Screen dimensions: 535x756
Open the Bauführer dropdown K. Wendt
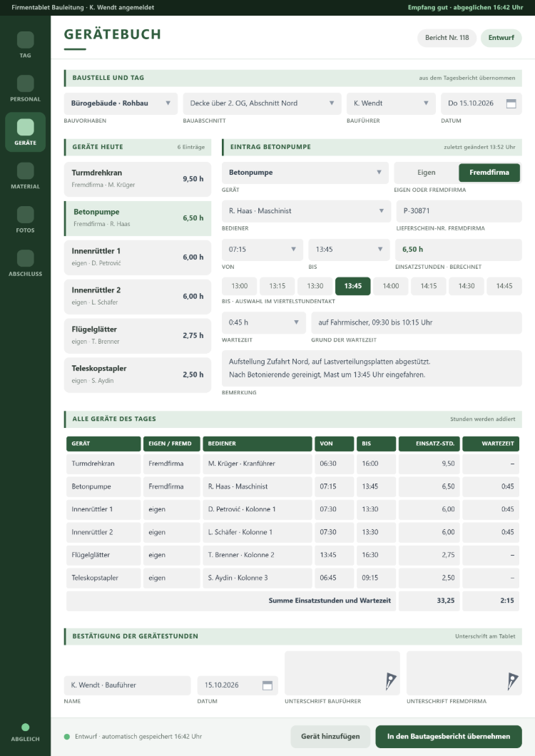[391, 103]
